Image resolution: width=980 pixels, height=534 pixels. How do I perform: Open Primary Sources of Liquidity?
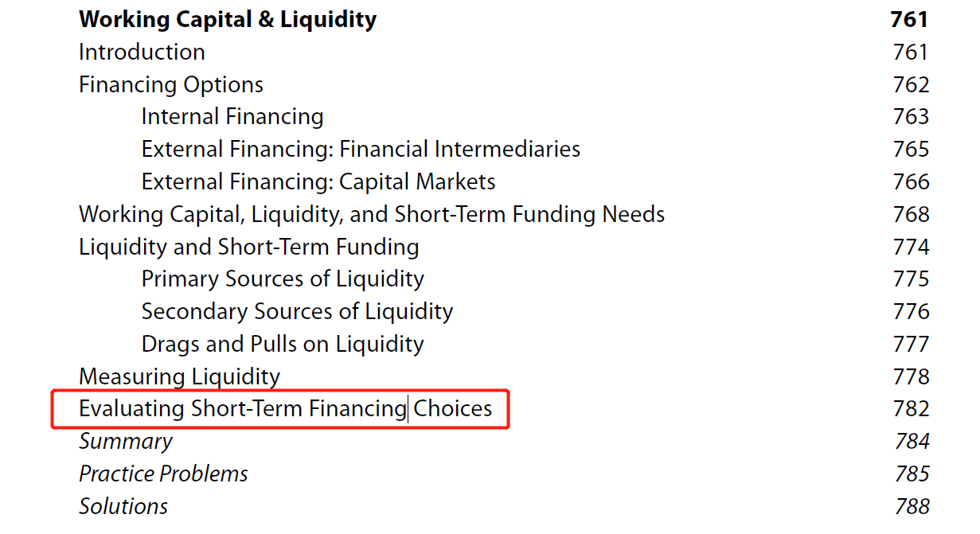coord(283,279)
